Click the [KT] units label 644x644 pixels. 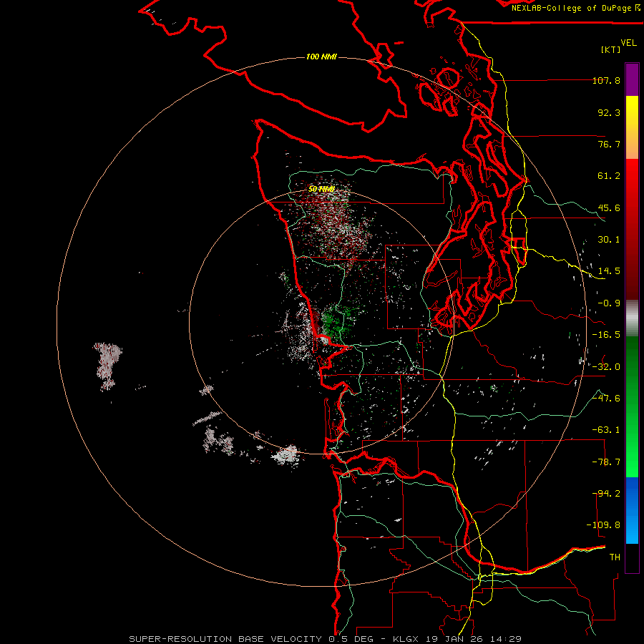(611, 49)
